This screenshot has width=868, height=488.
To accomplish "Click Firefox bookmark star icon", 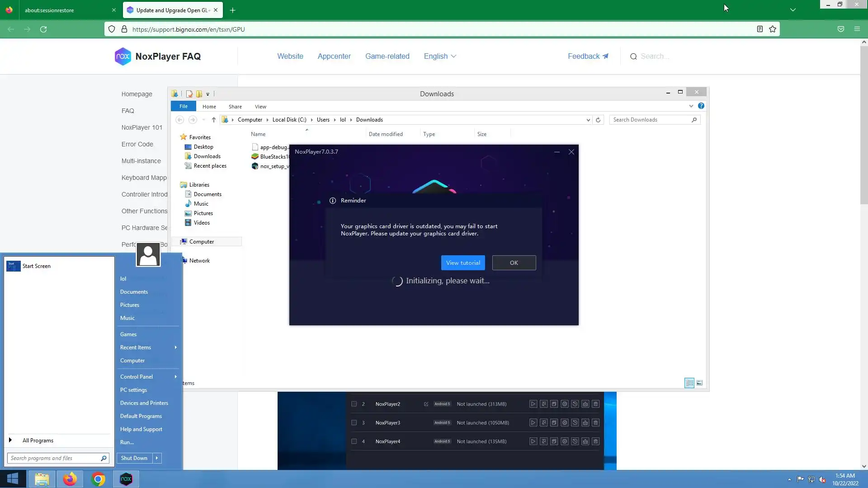I will tap(773, 29).
